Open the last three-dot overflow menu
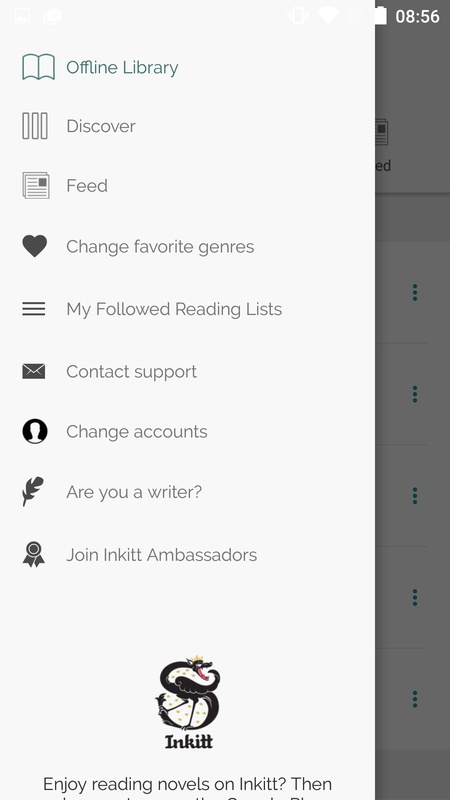The image size is (450, 800). pyautogui.click(x=415, y=698)
